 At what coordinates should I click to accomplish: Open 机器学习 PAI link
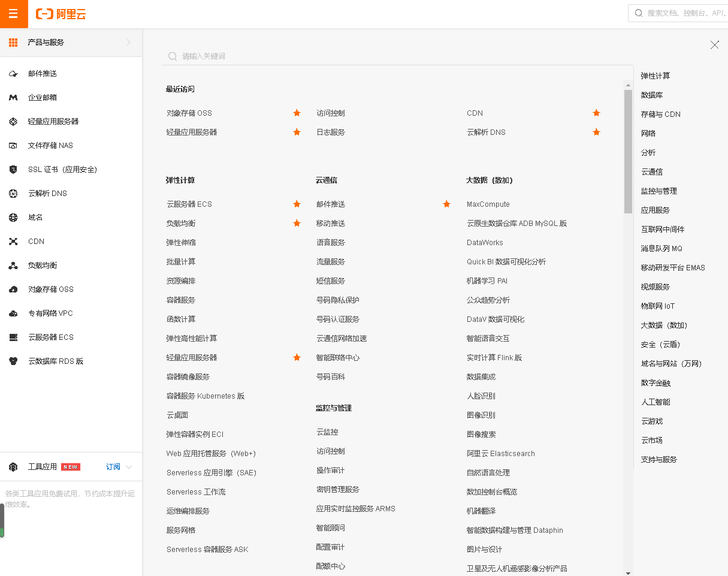[487, 281]
